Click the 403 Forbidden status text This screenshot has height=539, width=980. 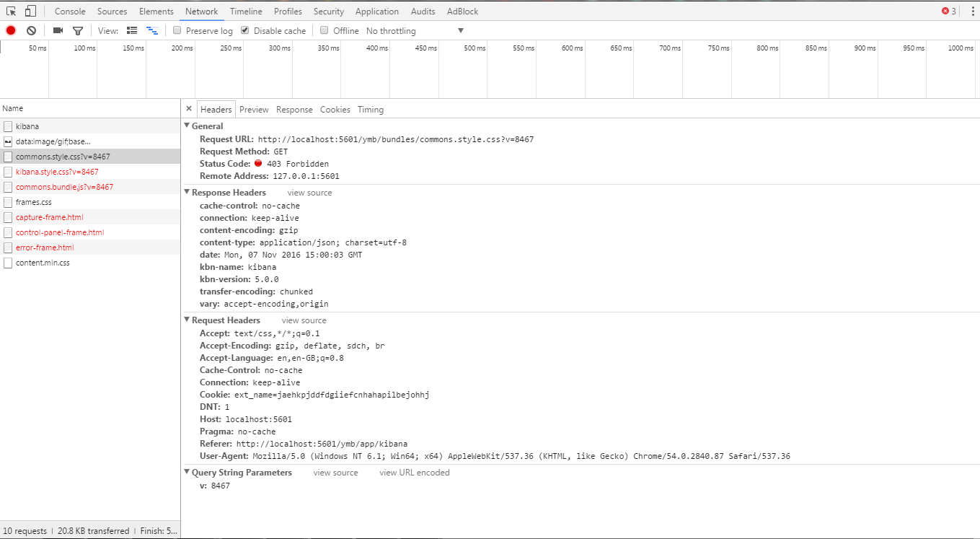point(298,164)
